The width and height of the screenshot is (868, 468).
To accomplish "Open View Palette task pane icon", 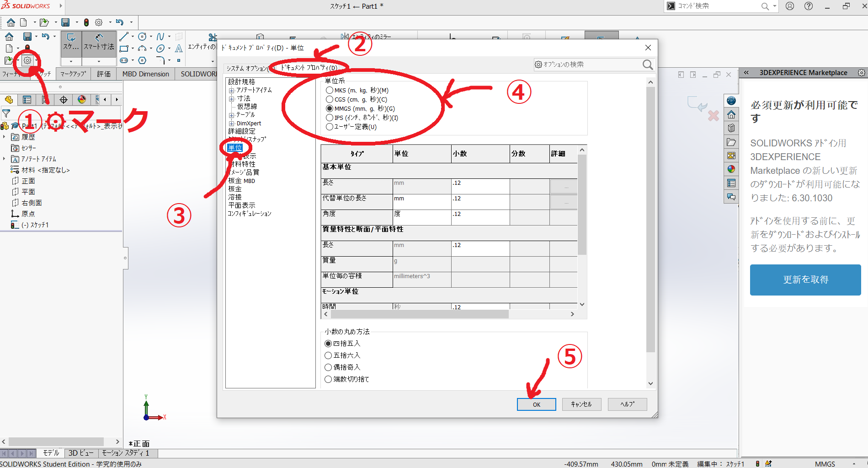I will (731, 156).
